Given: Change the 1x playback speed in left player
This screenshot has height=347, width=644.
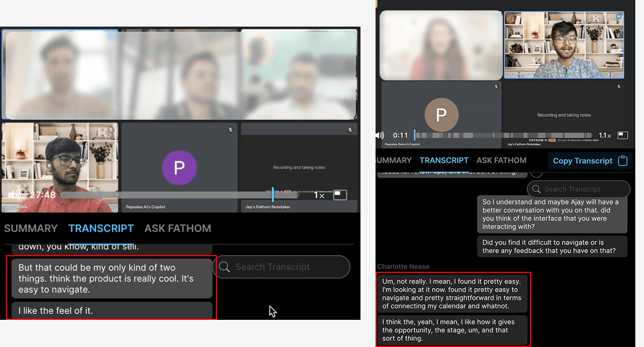Looking at the screenshot, I should (x=319, y=195).
